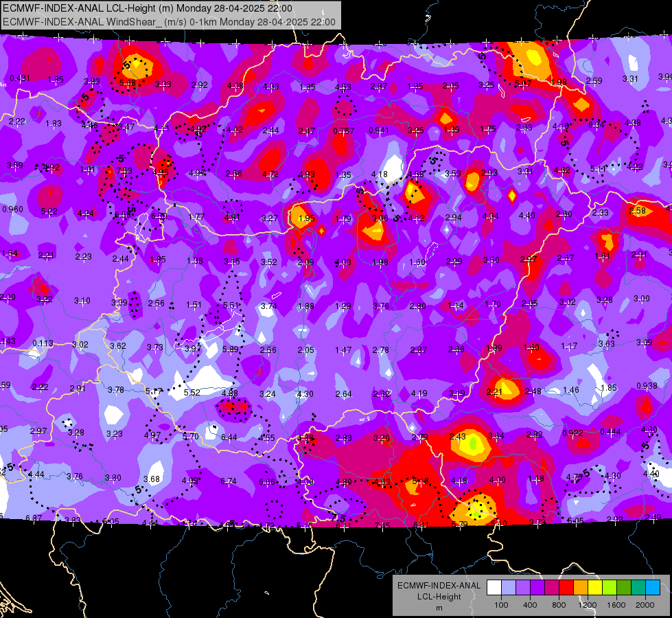Image resolution: width=672 pixels, height=618 pixels.
Task: Click the wind shear value 5.89
Action: (x=231, y=350)
